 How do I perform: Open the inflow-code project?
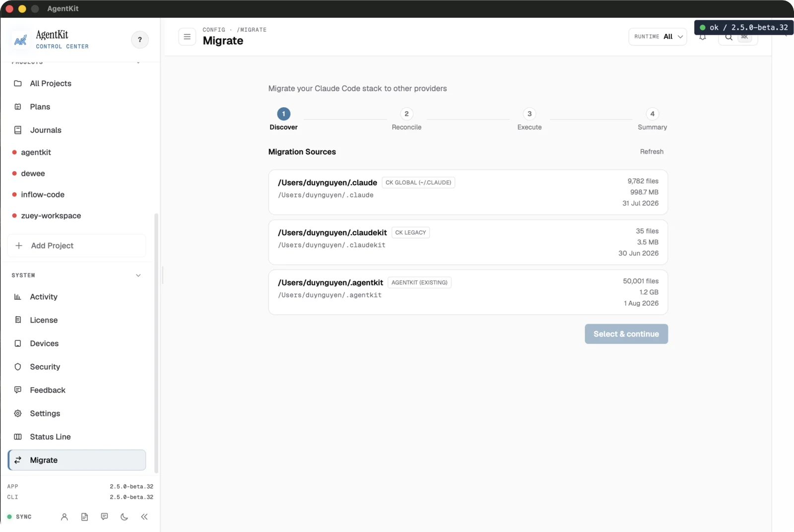click(43, 195)
